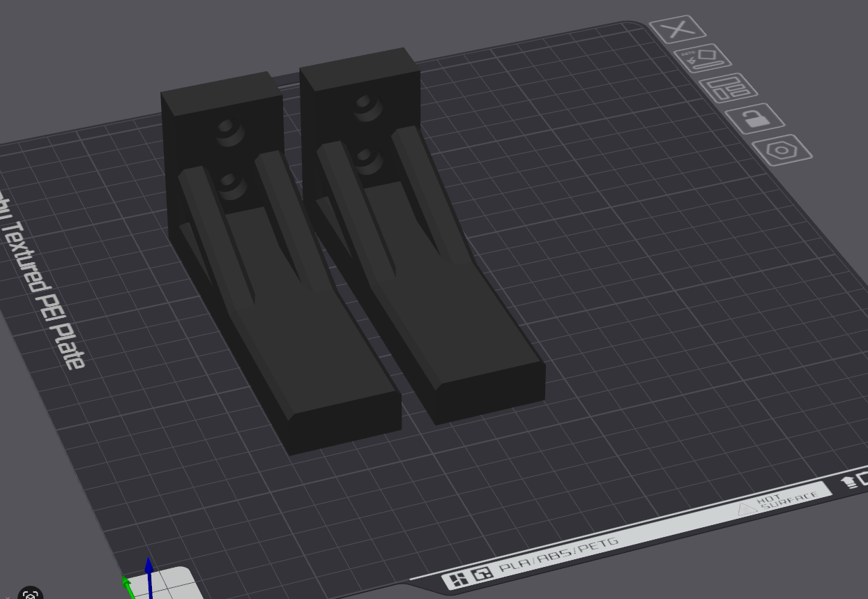Toggle the plate lock icon

[755, 119]
